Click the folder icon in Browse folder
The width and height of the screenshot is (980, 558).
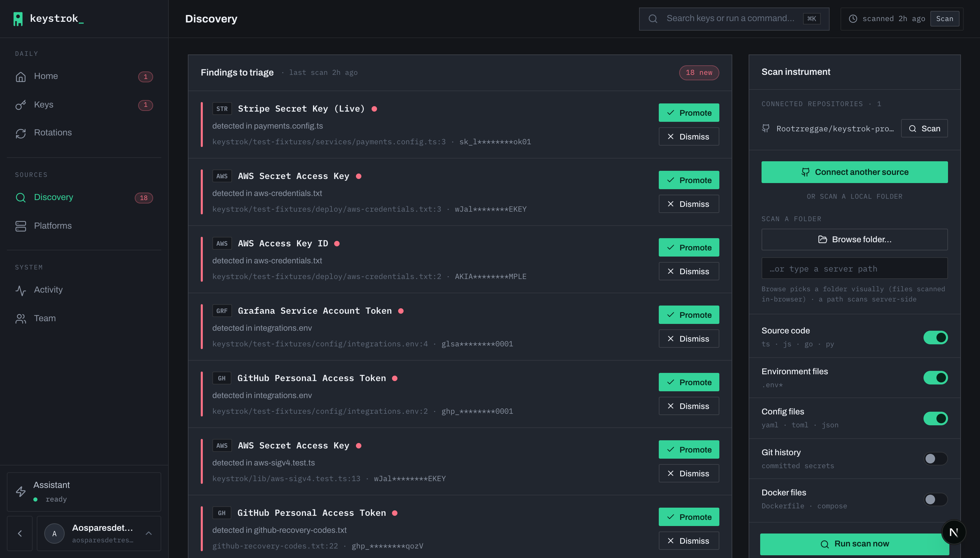[x=822, y=240]
